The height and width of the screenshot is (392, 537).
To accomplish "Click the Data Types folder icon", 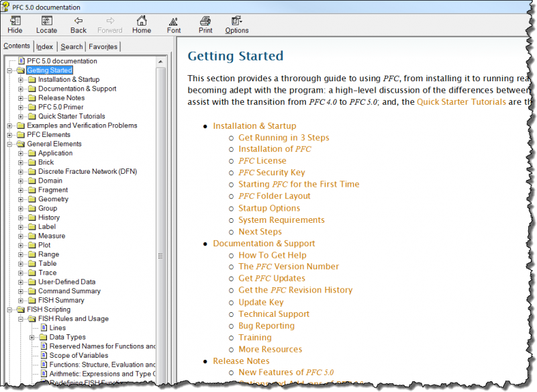I will coord(44,337).
